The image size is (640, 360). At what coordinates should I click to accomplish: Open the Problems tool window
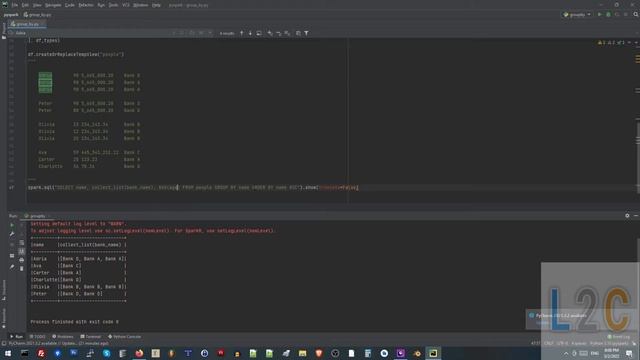pyautogui.click(x=63, y=337)
